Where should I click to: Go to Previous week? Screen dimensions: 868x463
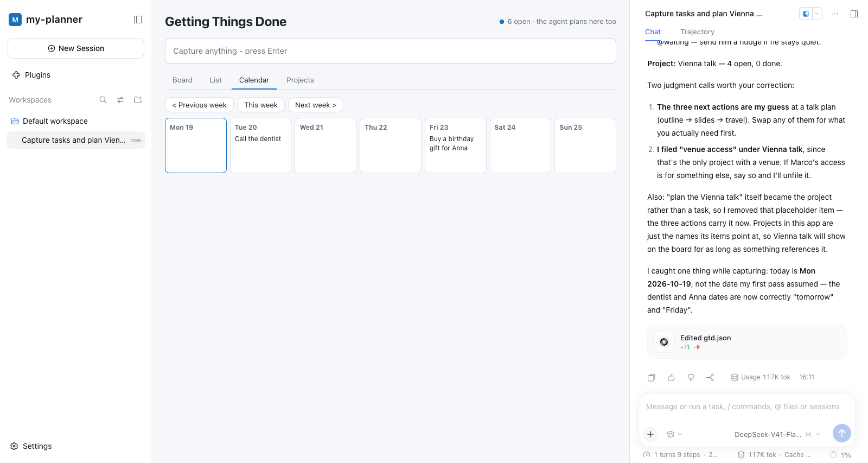pos(199,105)
